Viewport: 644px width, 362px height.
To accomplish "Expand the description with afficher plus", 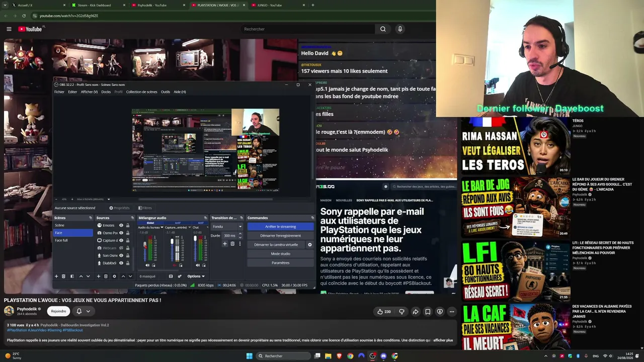I will tap(443, 340).
